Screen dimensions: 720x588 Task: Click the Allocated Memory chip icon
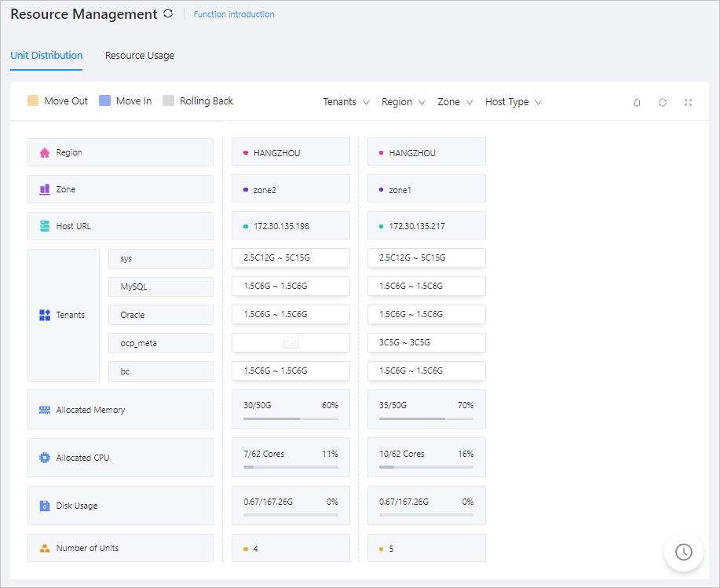click(45, 410)
